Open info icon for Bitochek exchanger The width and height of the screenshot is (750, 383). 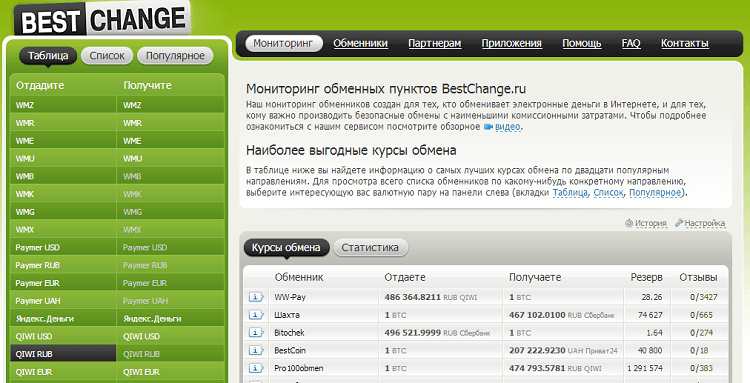point(256,332)
